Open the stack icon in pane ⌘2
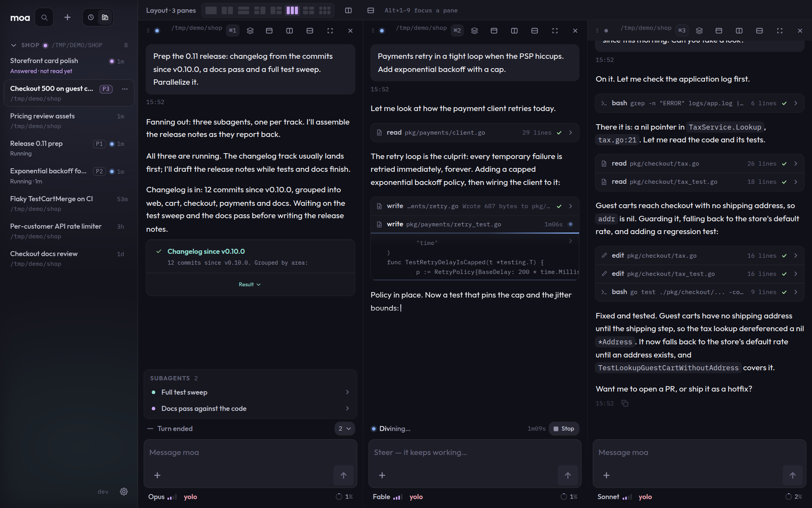 (474, 31)
